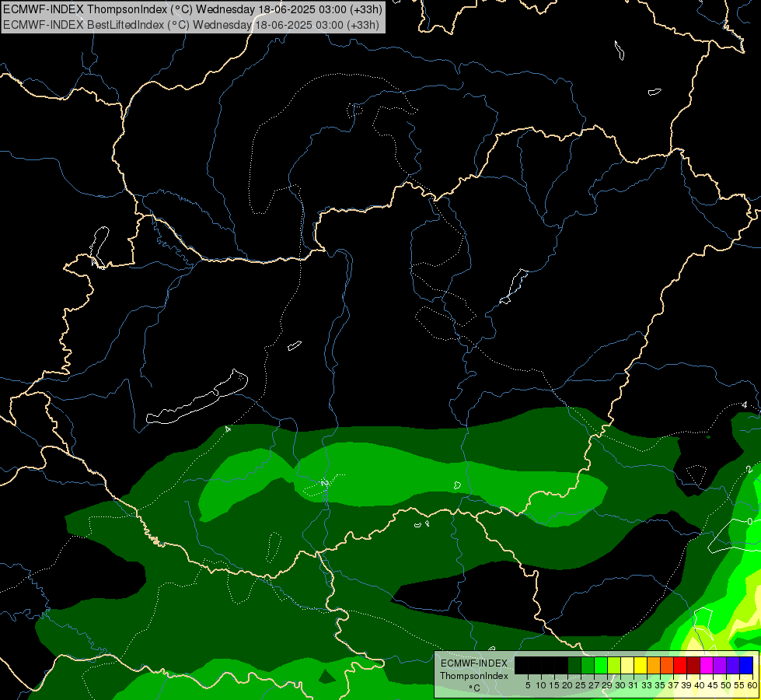Click the legend label ECMWF-INDEX

click(x=474, y=663)
